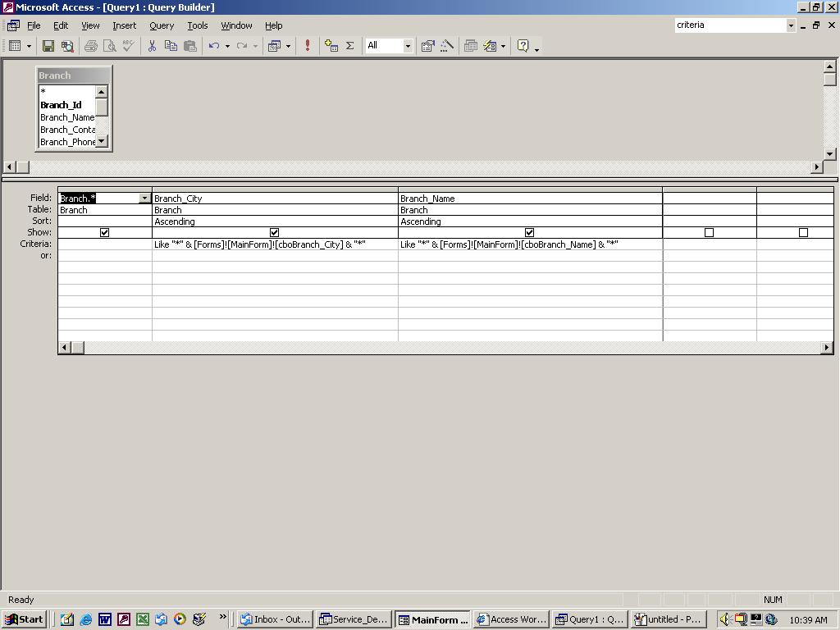Click Sort cell Ascending under Branch_City

pyautogui.click(x=275, y=221)
